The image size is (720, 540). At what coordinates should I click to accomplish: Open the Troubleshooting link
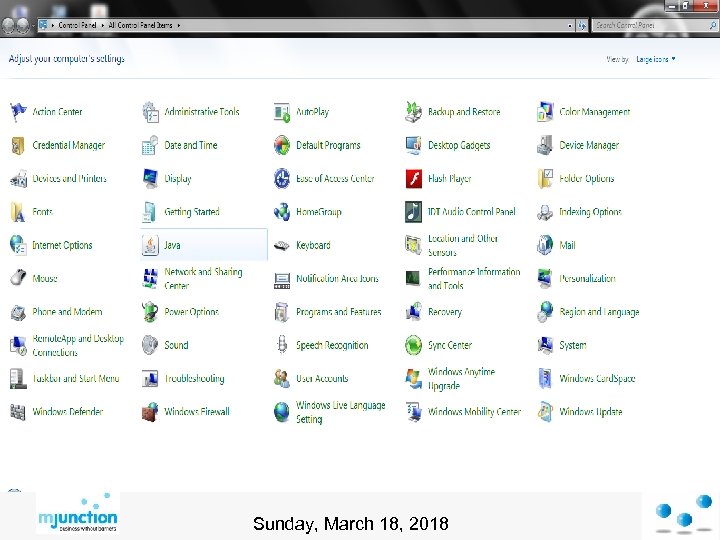194,378
